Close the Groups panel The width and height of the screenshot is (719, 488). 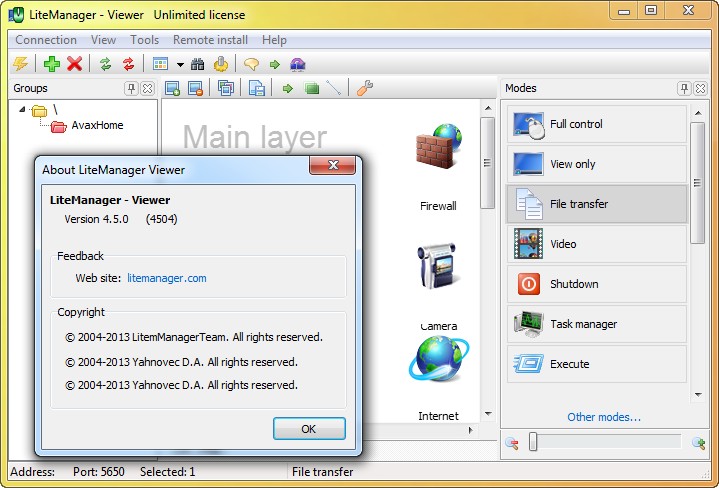[x=147, y=88]
